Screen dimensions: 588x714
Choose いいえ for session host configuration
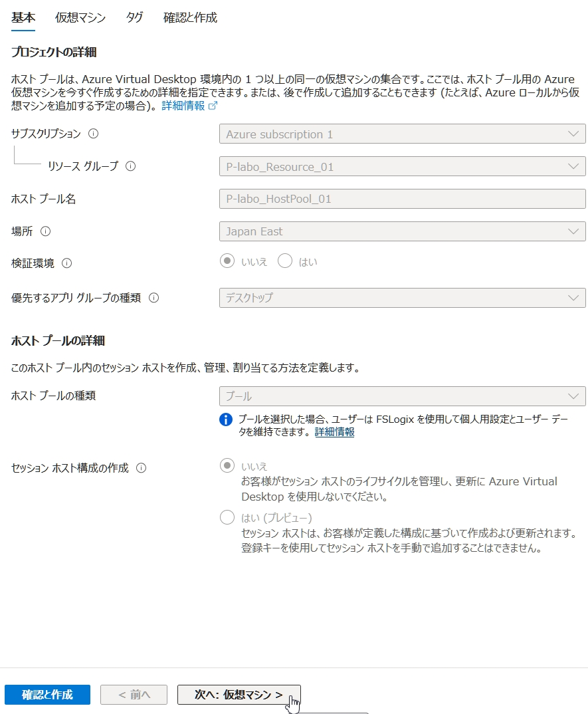pos(227,465)
